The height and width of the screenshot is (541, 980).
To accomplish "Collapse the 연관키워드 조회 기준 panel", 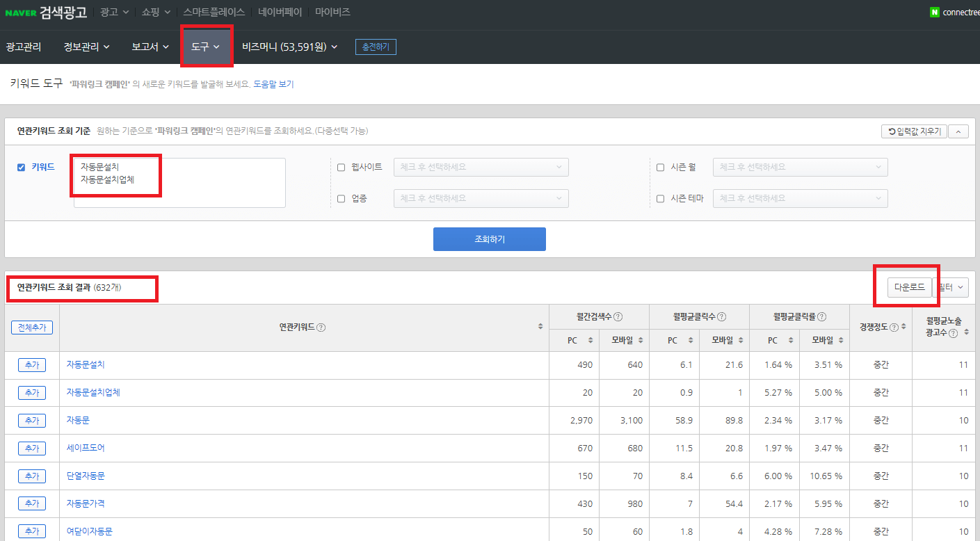I will click(x=958, y=131).
